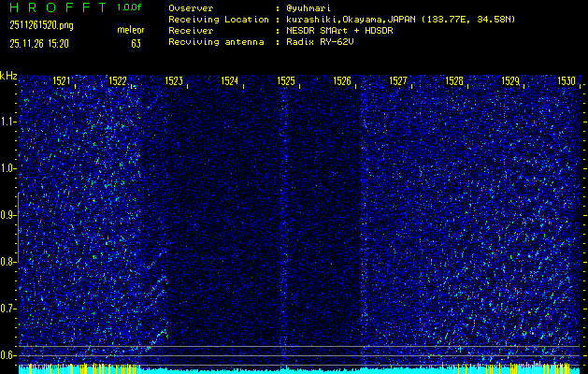Click the 0.6 kHz frequency label
588x374 pixels.
click(x=7, y=355)
